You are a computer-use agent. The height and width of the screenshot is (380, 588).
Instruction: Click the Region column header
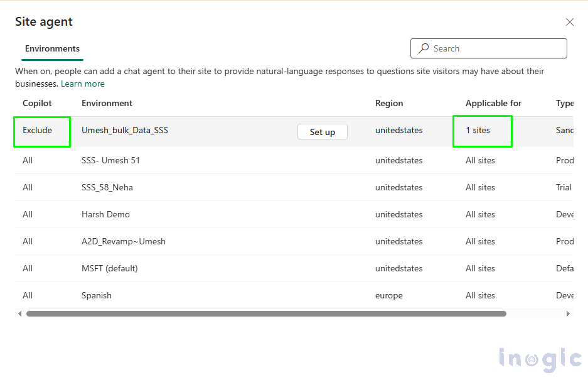pos(389,103)
